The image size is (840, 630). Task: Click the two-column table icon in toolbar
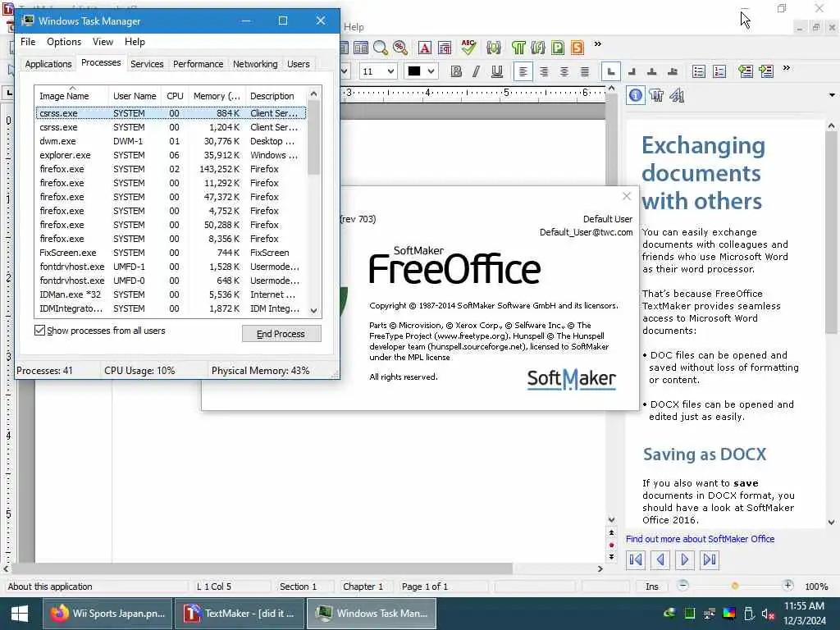coord(361,48)
